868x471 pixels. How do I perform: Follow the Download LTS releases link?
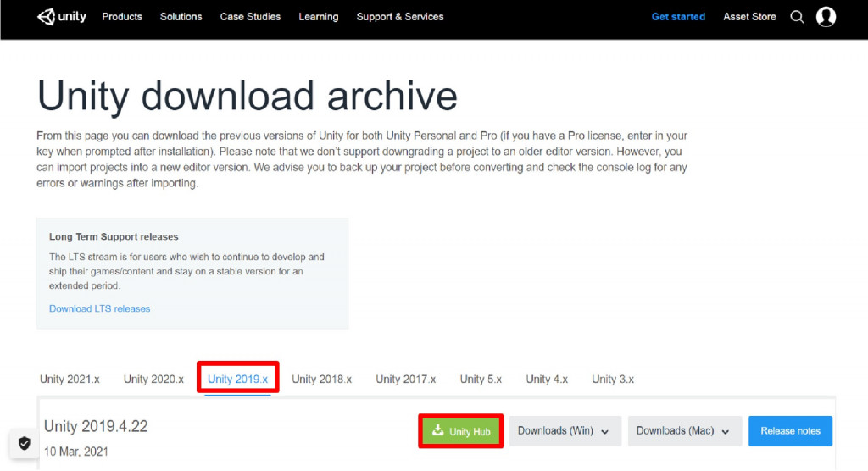tap(100, 308)
